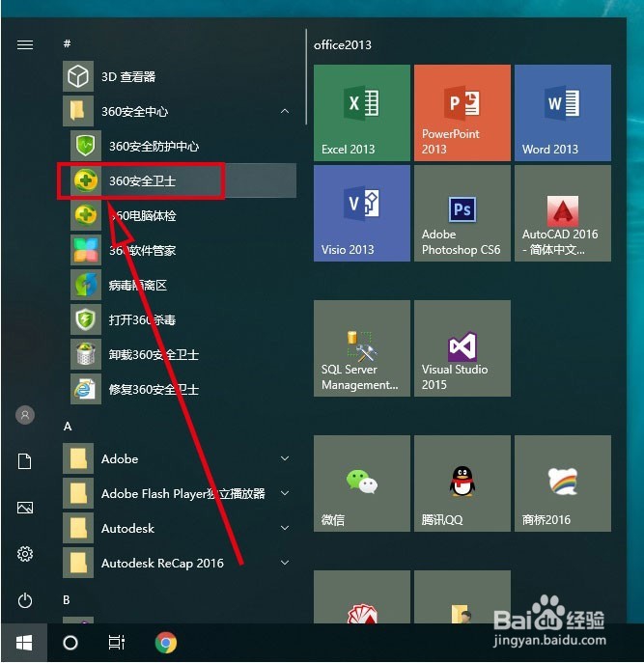Expand Adobe Flash Player folder chevron
The width and height of the screenshot is (644, 663).
click(x=285, y=493)
